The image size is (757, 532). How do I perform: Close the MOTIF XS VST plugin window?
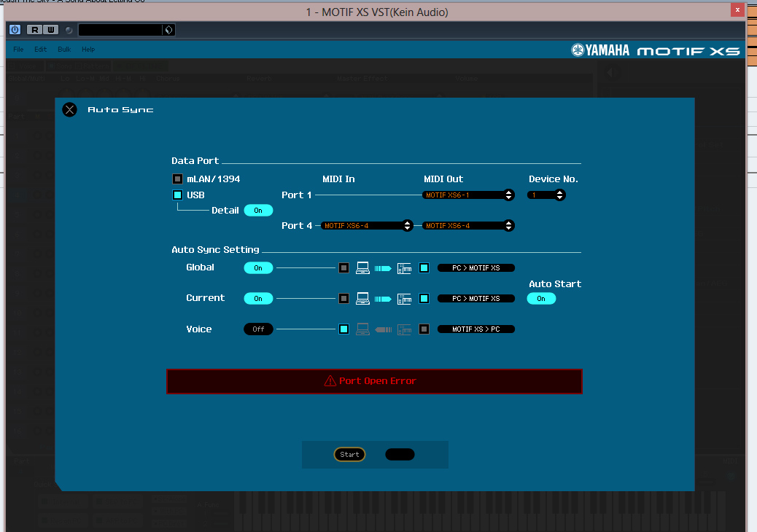click(737, 9)
